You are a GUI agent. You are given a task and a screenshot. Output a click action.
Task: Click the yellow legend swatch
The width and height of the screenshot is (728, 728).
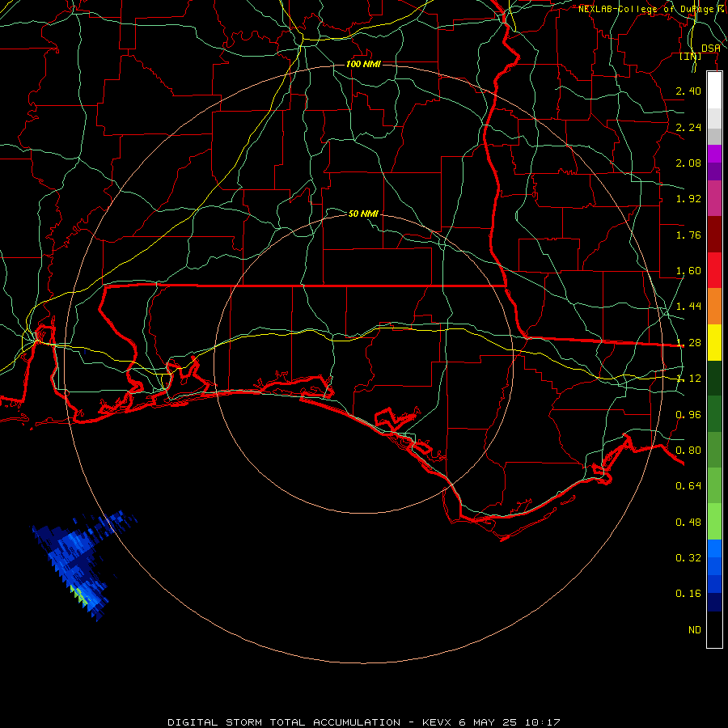(x=714, y=342)
